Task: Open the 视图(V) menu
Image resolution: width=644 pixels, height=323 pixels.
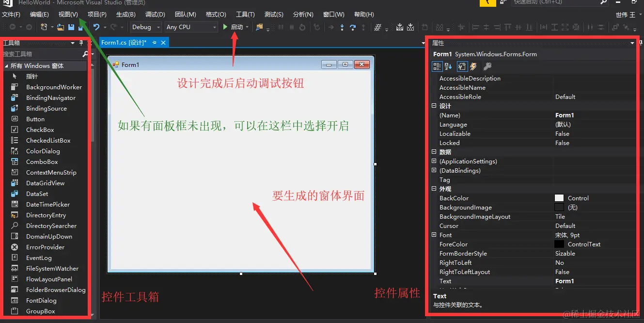Action: point(68,15)
